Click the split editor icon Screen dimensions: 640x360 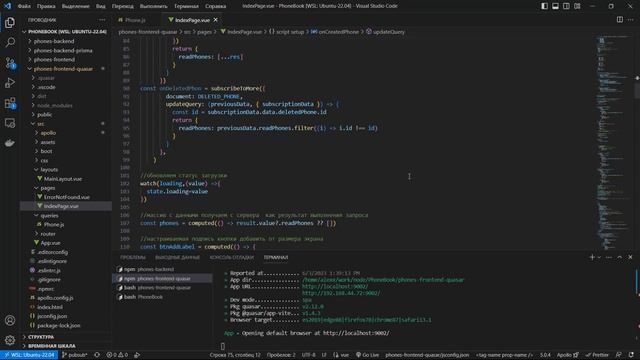[620, 20]
